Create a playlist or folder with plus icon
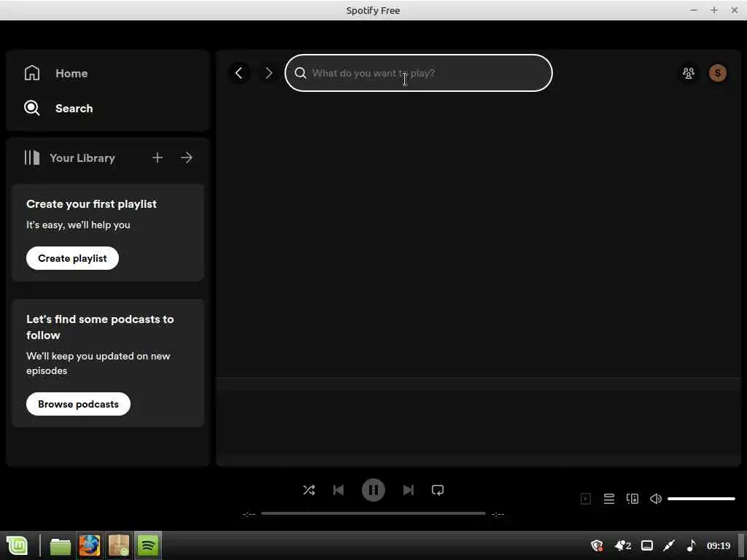 [x=158, y=157]
